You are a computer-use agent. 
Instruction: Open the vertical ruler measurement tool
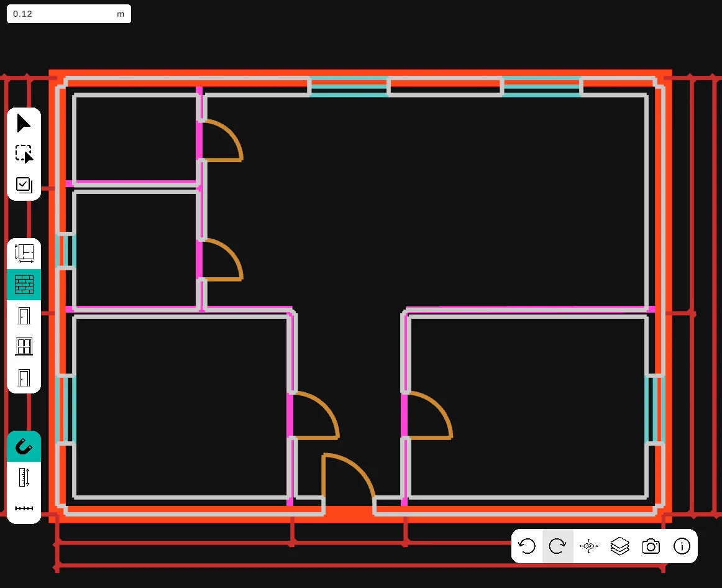tap(24, 477)
